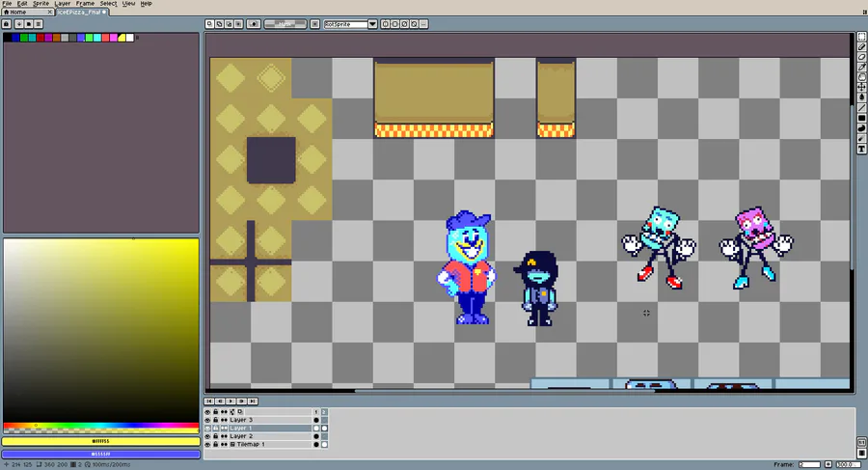Toggle visibility of Tilemap 1 layer
Image resolution: width=868 pixels, height=470 pixels.
tap(207, 445)
